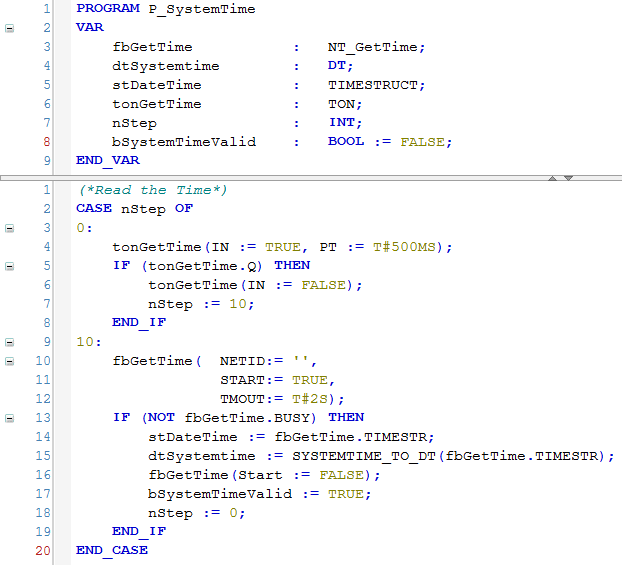Image resolution: width=622 pixels, height=565 pixels.
Task: Click the END_IF on code line 8
Action: pos(139,323)
